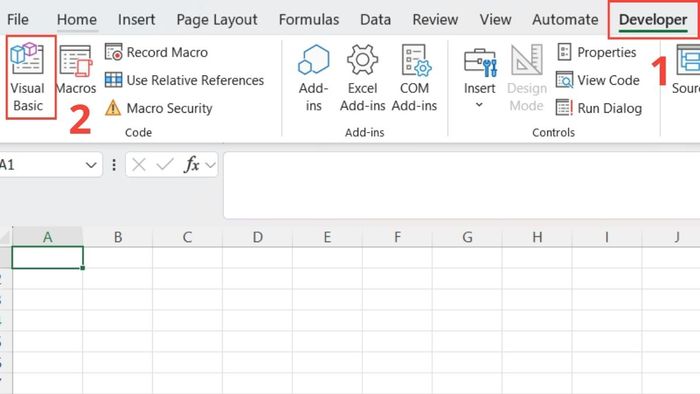Click the formula bar options dots

(114, 165)
